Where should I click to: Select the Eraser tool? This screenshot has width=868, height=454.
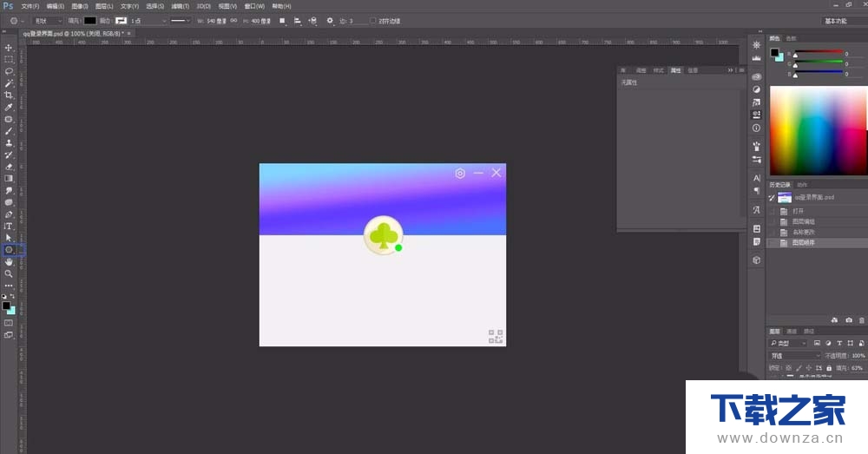[x=9, y=167]
